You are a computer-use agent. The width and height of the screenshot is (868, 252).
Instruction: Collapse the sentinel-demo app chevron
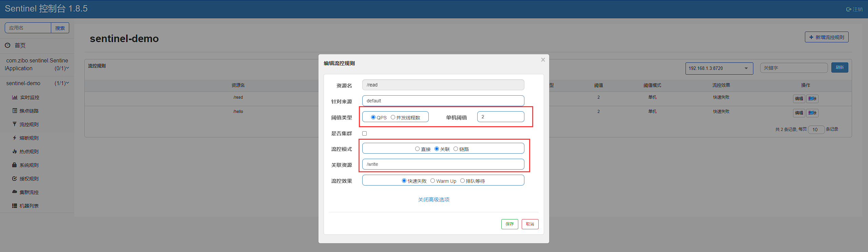[67, 83]
